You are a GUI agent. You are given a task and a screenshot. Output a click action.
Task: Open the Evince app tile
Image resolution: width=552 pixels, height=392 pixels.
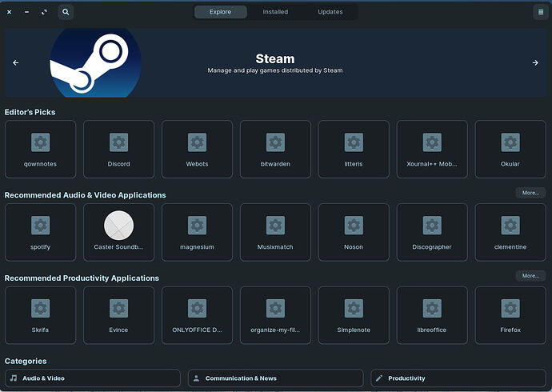click(x=118, y=315)
